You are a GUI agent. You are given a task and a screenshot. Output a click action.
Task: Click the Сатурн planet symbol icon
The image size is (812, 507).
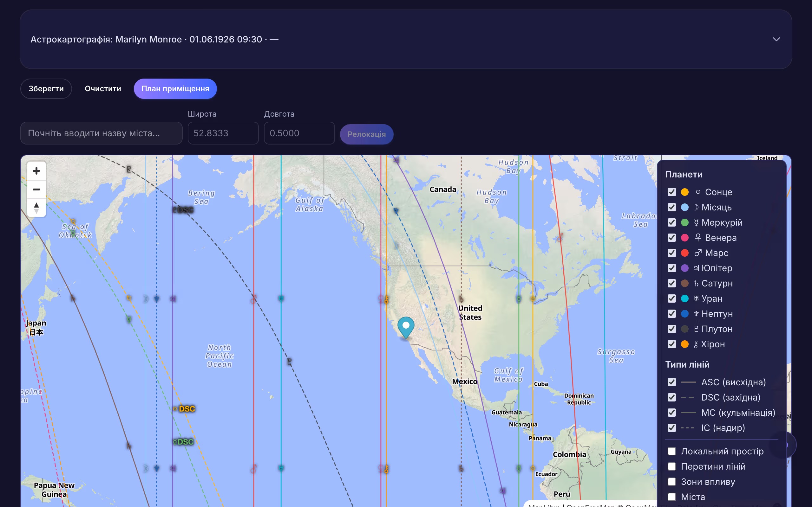click(697, 283)
